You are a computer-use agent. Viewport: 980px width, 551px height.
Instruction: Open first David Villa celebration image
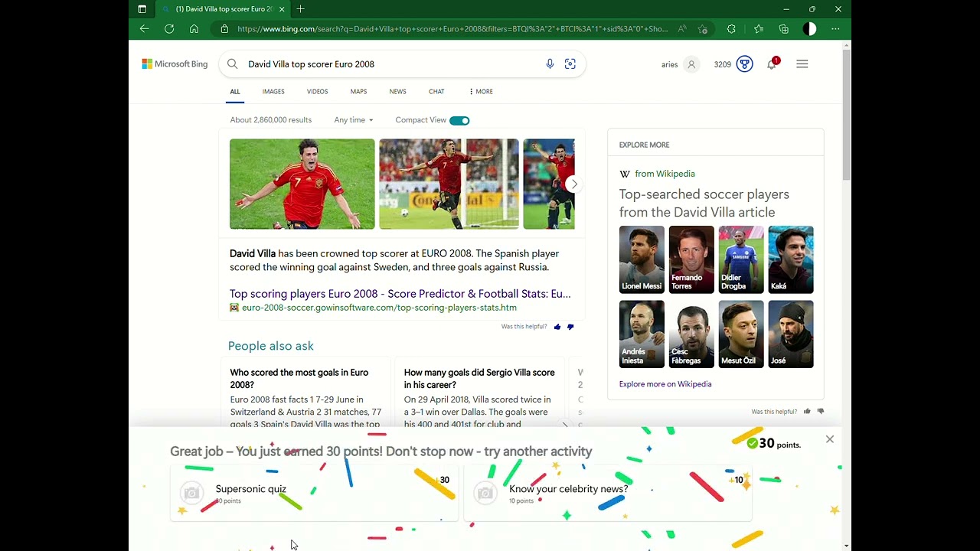tap(302, 184)
